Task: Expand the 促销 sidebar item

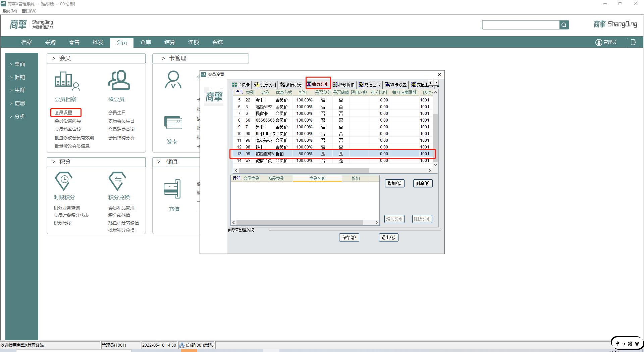Action: pos(17,77)
